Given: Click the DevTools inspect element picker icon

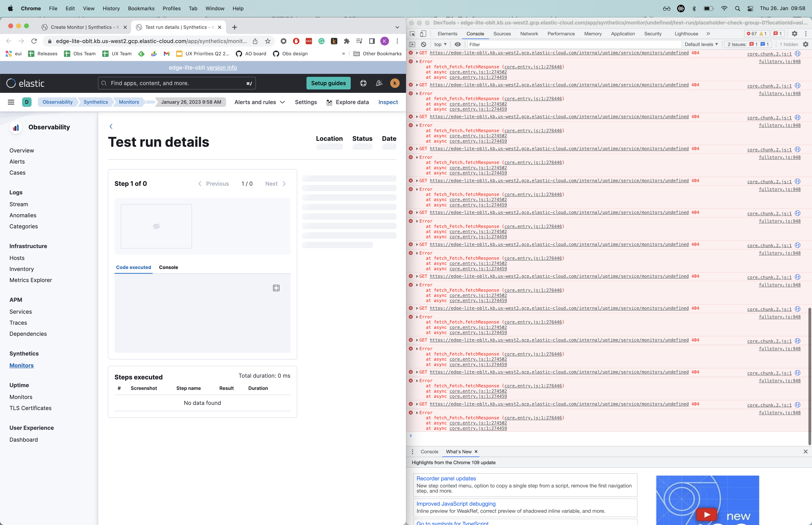Looking at the screenshot, I should point(413,34).
